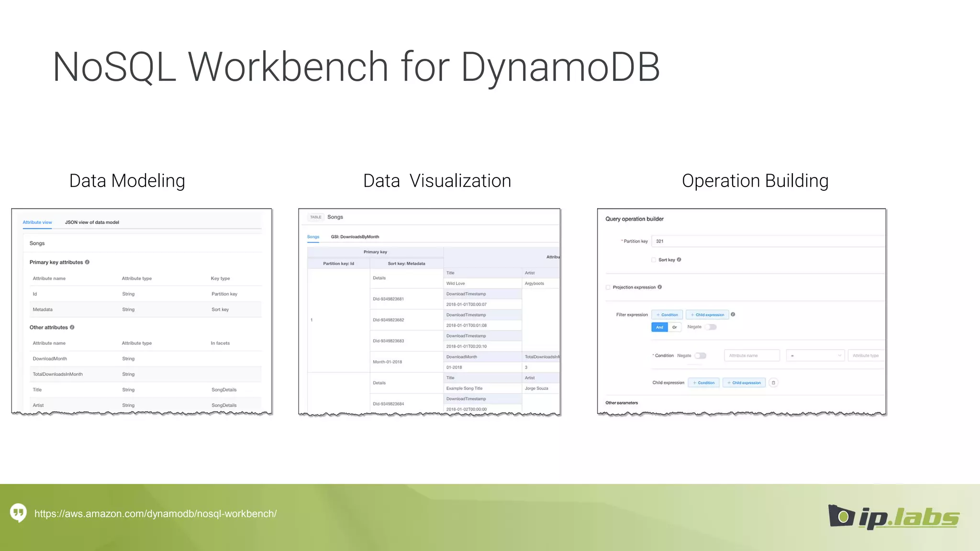
Task: Click the Data Modeling screenshot thumbnail
Action: [142, 311]
